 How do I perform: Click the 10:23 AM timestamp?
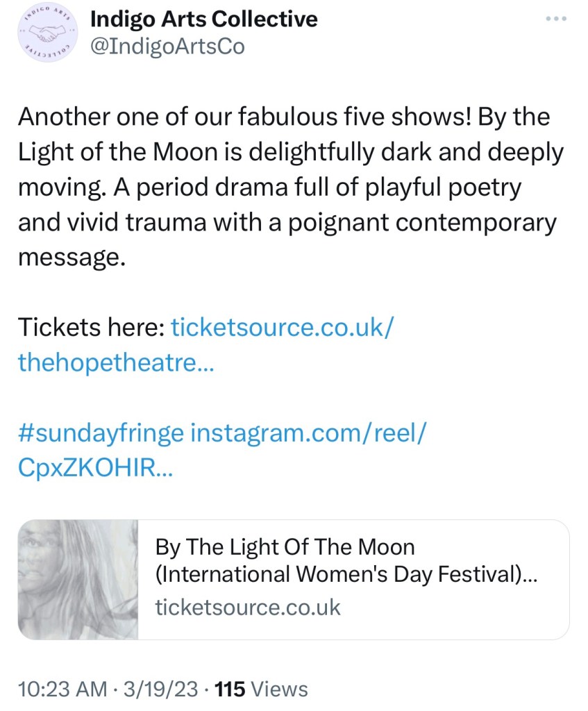62,689
